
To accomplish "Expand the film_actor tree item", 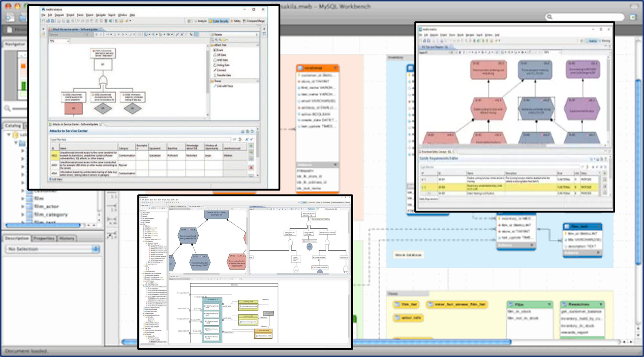I will [23, 207].
